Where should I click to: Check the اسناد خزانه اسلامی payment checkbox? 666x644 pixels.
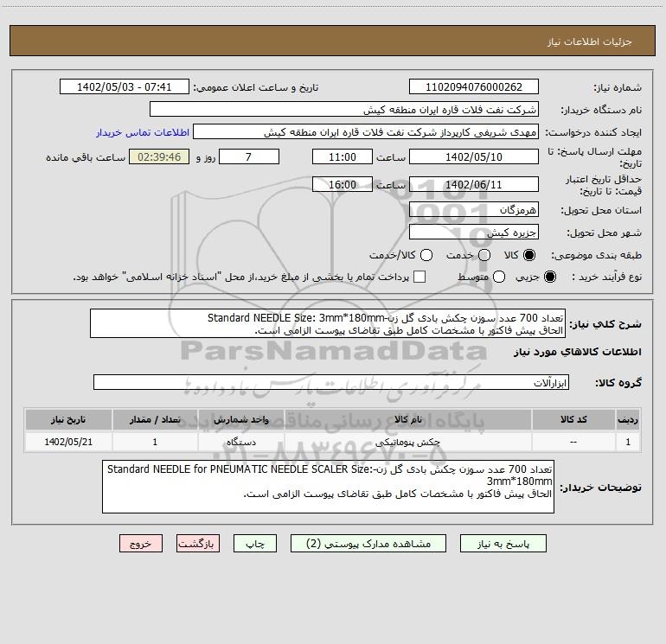click(419, 277)
